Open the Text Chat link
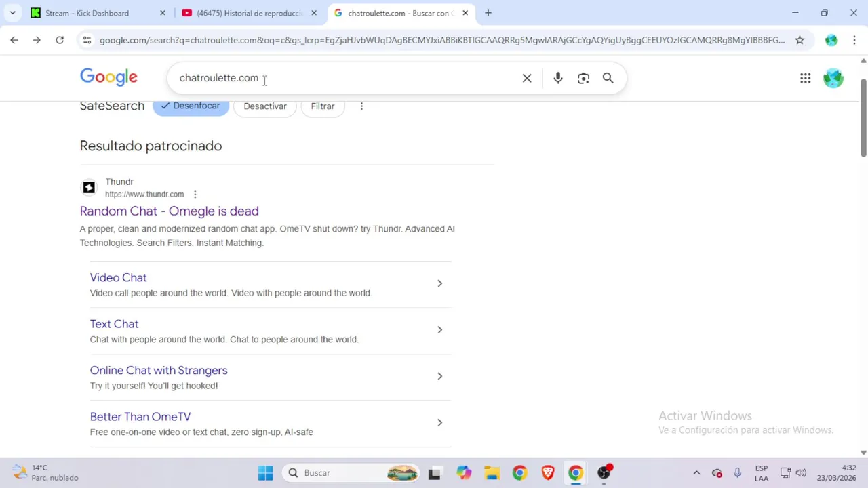868x488 pixels. click(114, 324)
